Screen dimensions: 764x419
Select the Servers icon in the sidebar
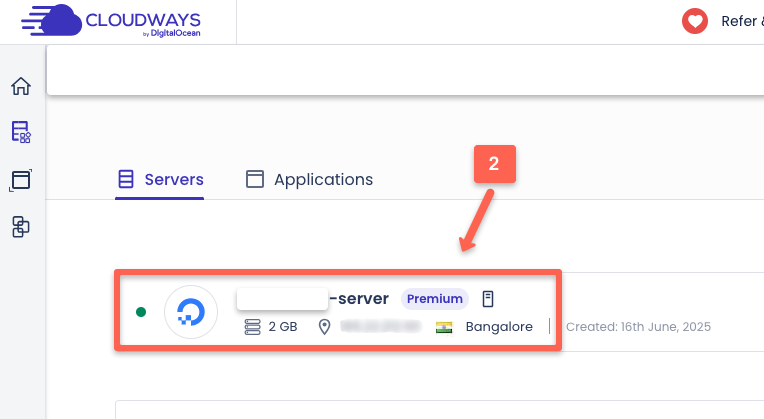(x=21, y=132)
